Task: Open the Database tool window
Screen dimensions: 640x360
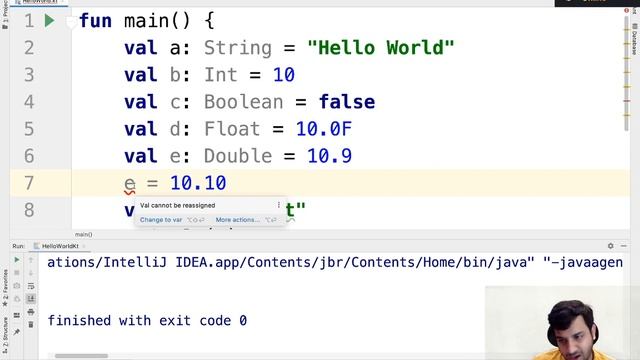Action: (x=634, y=39)
